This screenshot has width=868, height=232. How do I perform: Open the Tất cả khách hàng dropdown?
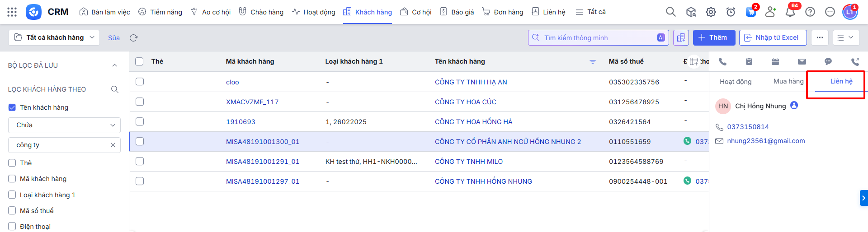(x=54, y=37)
